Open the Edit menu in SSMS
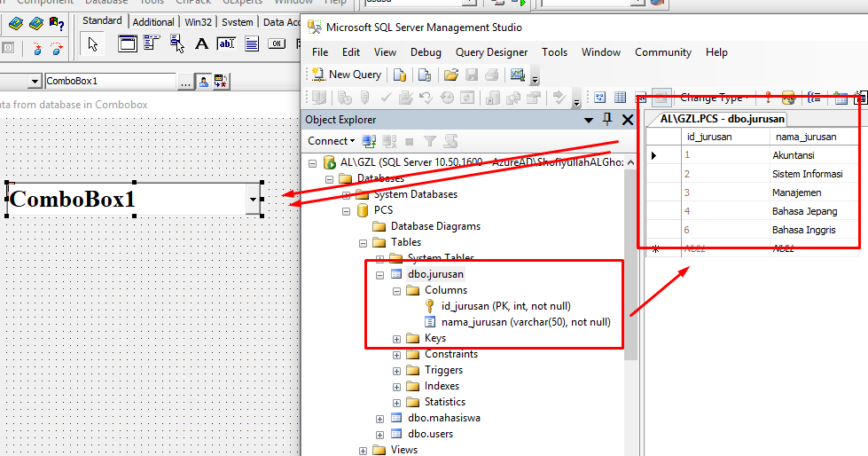 (351, 52)
